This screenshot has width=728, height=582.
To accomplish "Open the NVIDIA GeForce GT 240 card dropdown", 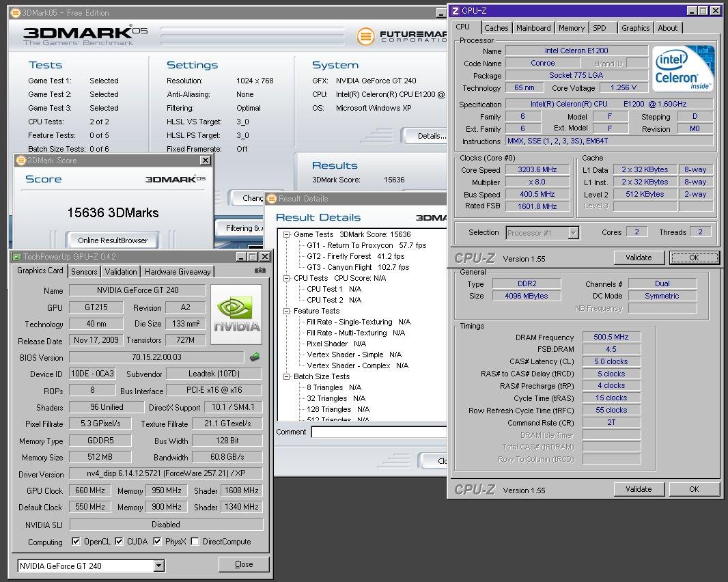I will click(x=159, y=566).
